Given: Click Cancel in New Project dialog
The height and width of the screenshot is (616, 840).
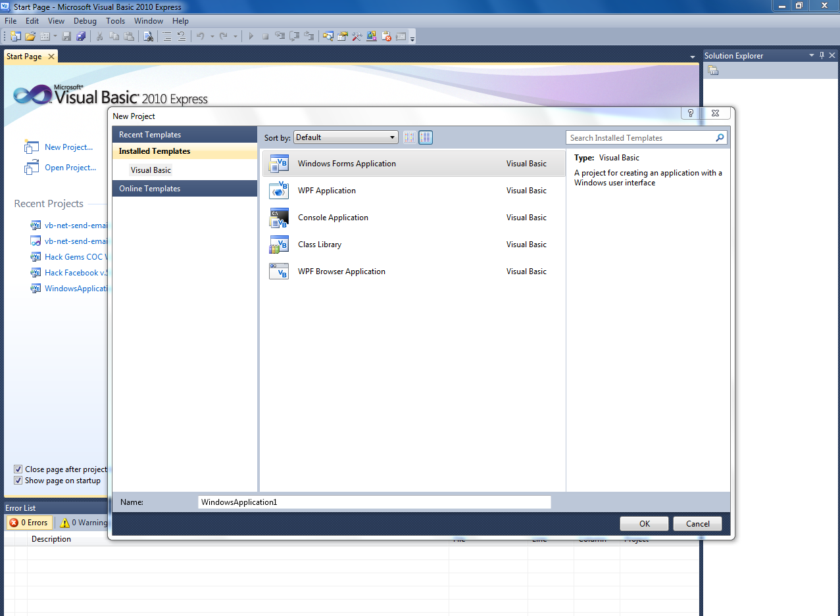Looking at the screenshot, I should (x=698, y=524).
